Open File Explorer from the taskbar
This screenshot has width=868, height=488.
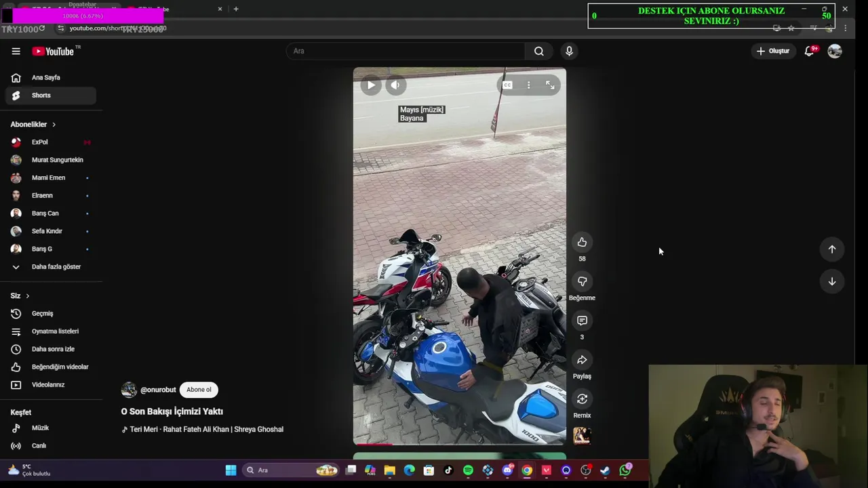coord(390,470)
